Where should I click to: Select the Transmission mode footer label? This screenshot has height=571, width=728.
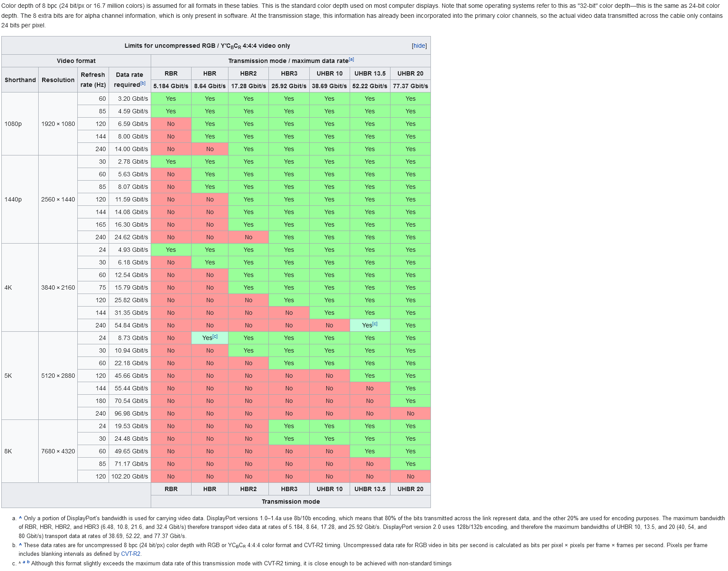(291, 502)
